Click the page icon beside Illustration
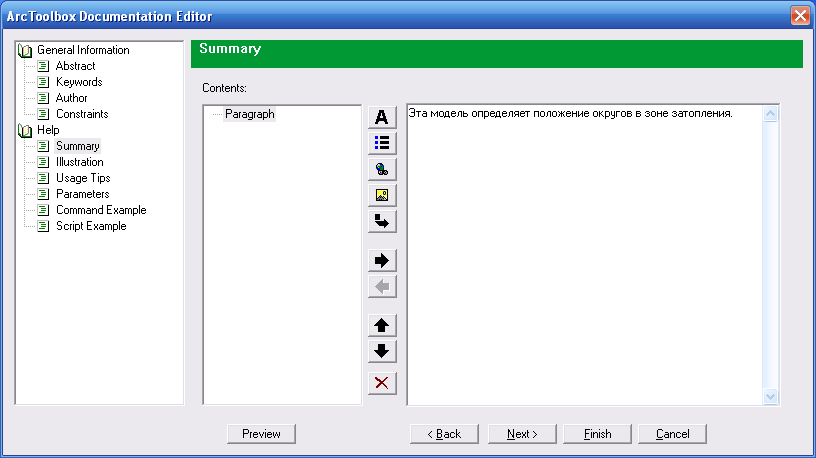Image resolution: width=816 pixels, height=458 pixels. tap(44, 162)
